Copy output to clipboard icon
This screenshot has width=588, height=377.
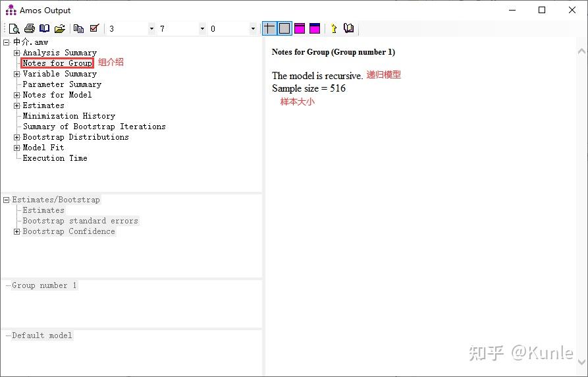tap(78, 28)
